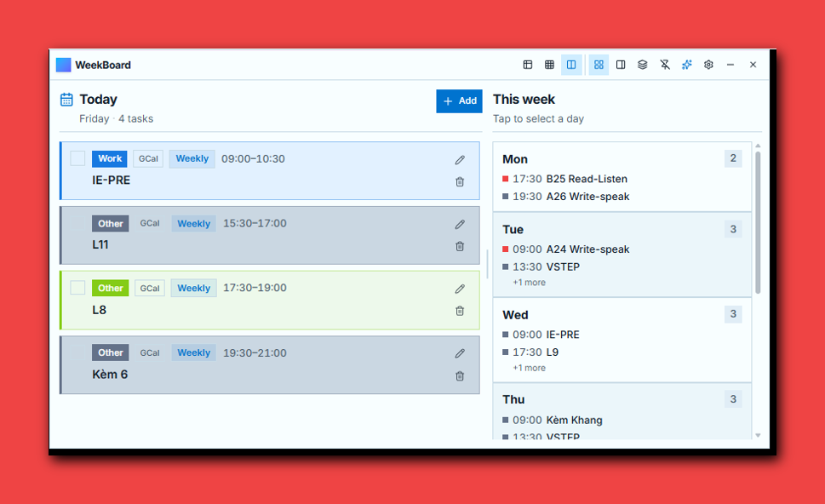Click the Tue 13:30 VSTEP entry
This screenshot has height=504, width=825.
(x=541, y=266)
